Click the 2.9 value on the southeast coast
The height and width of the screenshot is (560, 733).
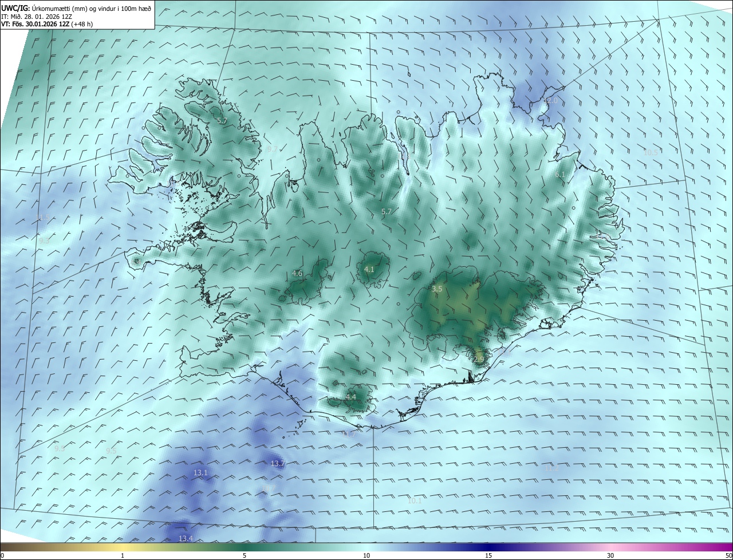479,359
